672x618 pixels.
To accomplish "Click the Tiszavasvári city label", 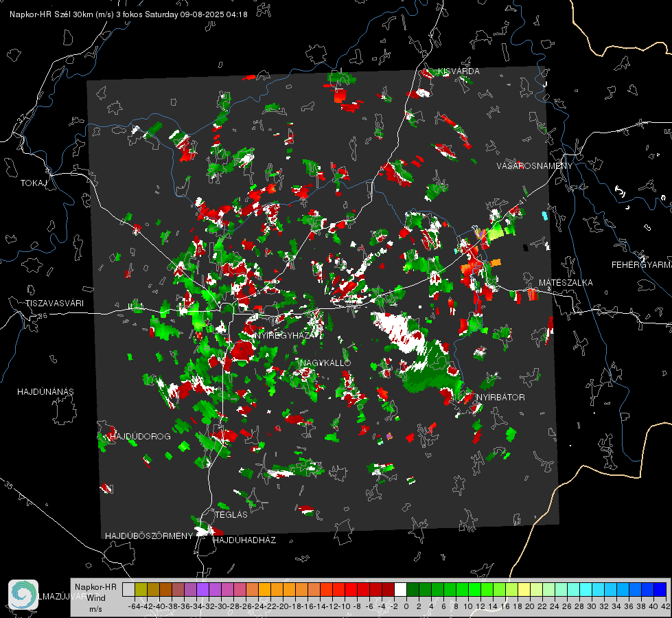I will pos(54,304).
